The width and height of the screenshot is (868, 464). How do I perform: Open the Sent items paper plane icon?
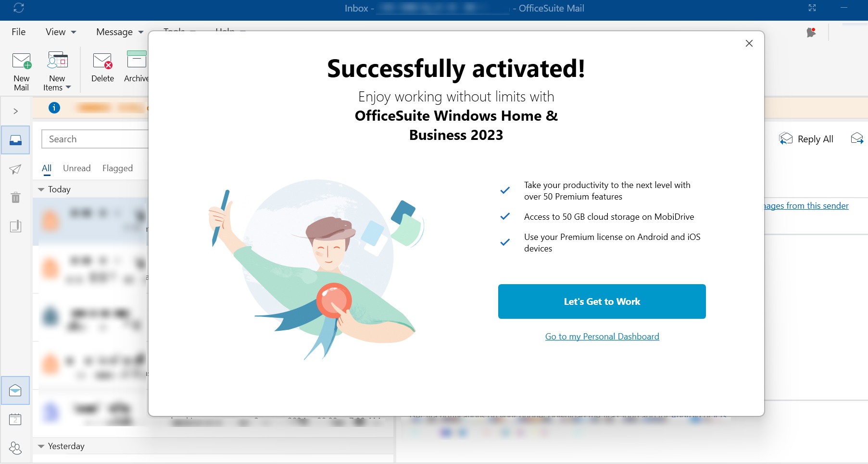pyautogui.click(x=15, y=169)
